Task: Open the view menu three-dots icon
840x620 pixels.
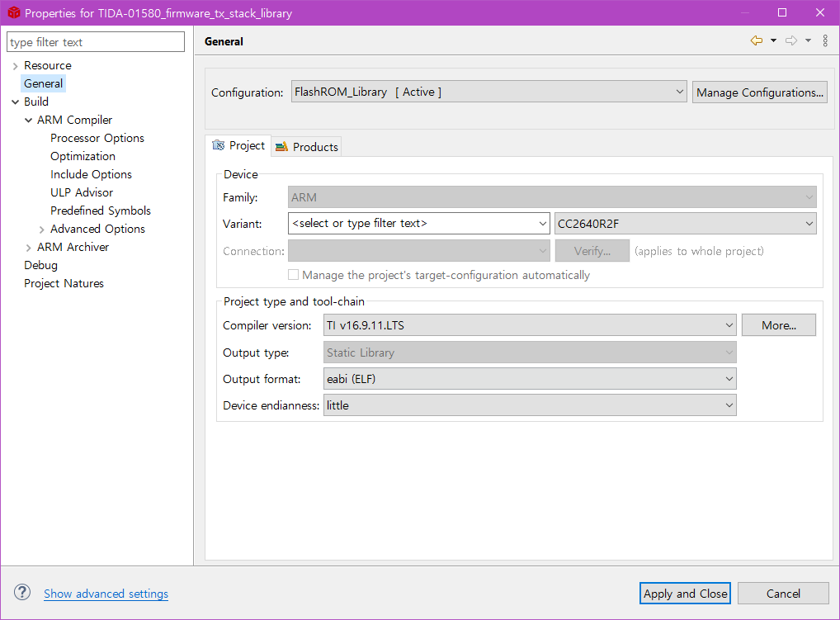Action: click(x=825, y=40)
